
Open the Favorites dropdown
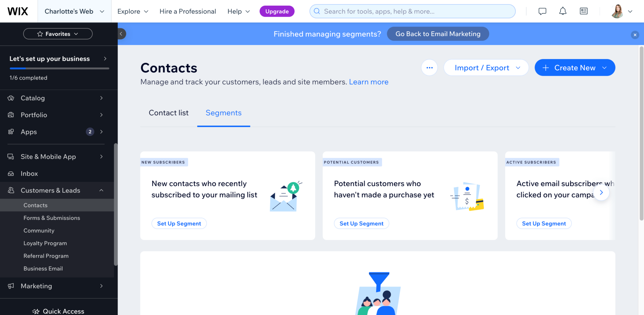(x=58, y=34)
